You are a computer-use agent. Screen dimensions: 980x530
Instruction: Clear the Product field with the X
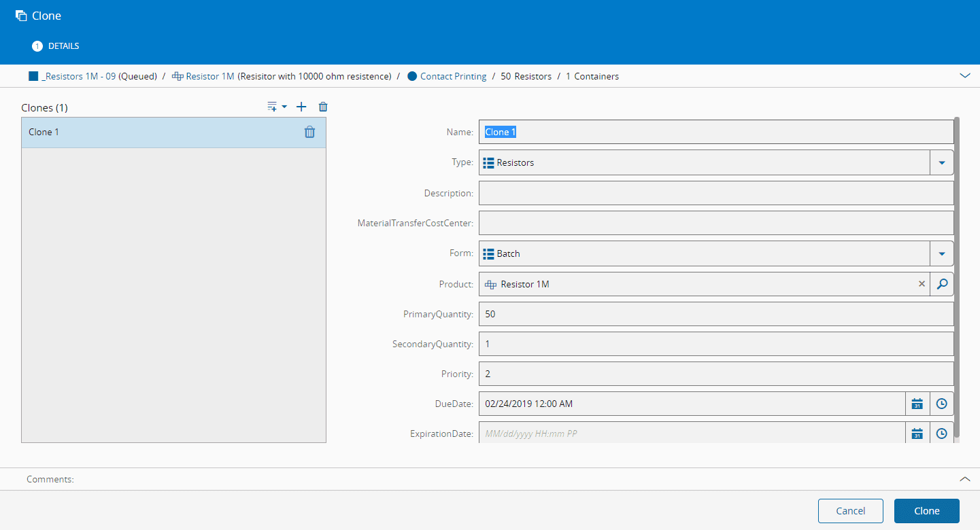(922, 284)
